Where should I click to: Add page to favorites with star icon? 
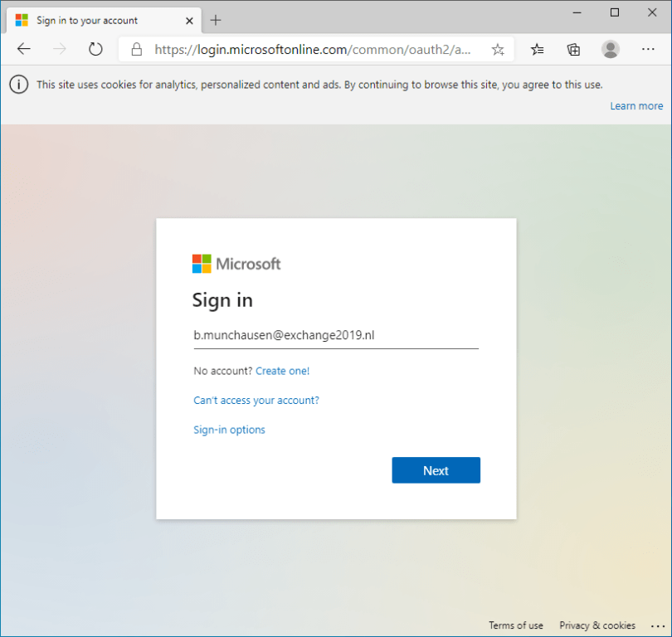coord(498,50)
